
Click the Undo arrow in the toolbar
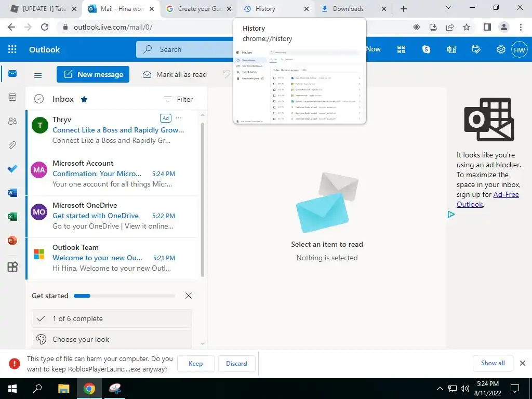[x=227, y=74]
